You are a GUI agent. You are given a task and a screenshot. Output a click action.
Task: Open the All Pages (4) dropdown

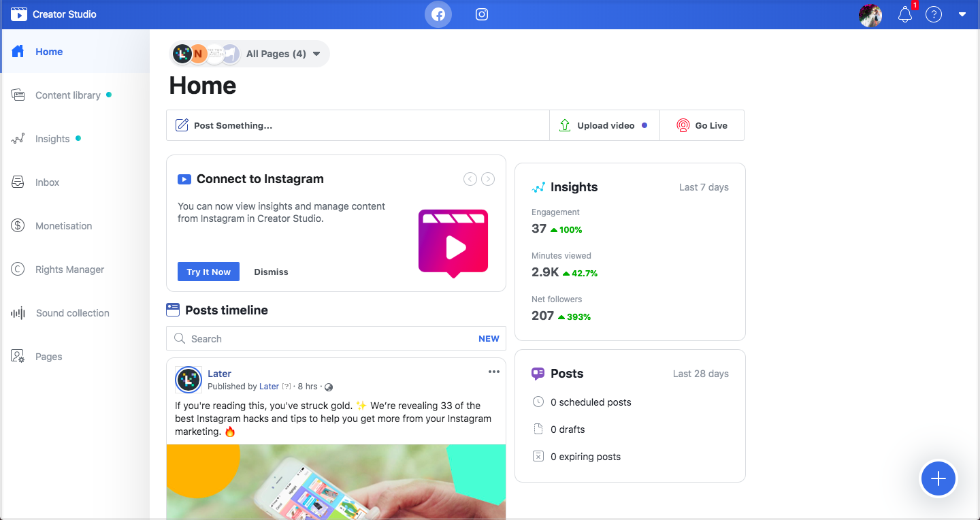click(x=249, y=54)
